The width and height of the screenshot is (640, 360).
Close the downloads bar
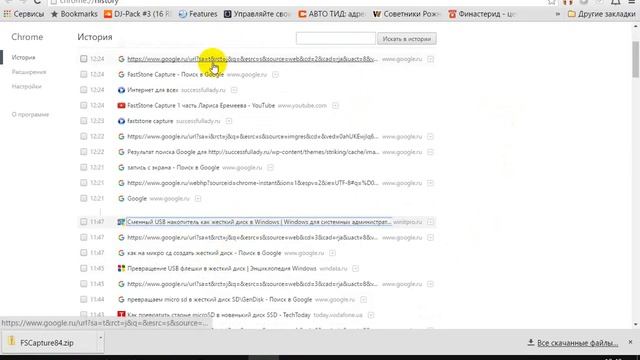click(x=630, y=342)
